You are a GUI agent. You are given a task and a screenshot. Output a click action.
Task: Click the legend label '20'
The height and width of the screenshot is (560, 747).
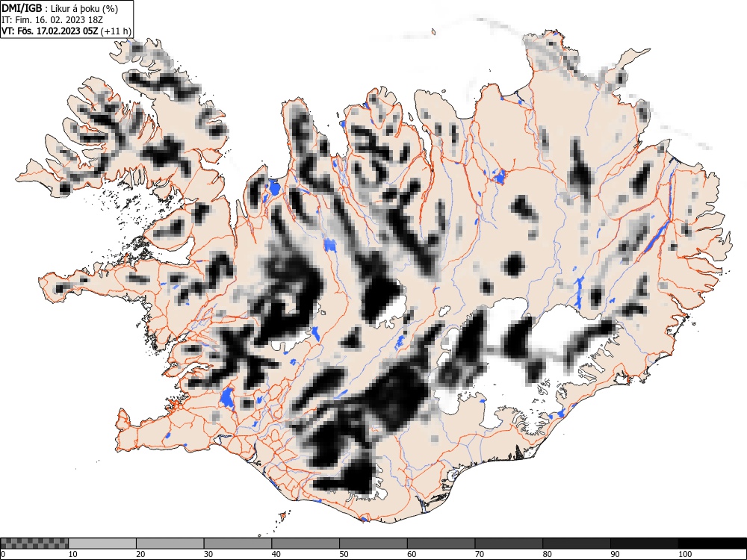coord(140,554)
